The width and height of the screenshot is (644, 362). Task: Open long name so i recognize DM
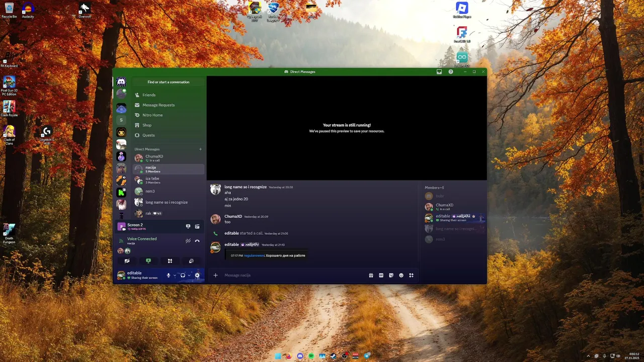coord(169,202)
